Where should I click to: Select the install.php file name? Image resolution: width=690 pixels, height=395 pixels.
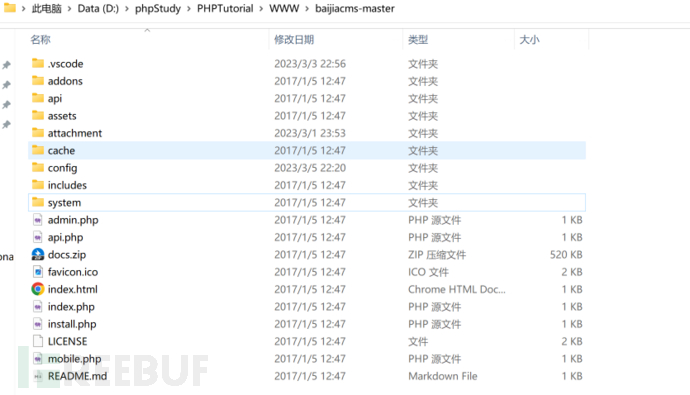point(72,324)
